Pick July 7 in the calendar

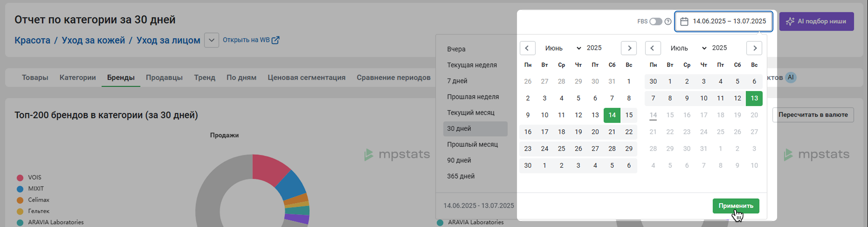click(653, 98)
